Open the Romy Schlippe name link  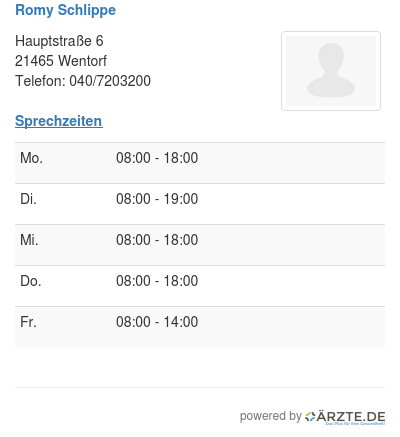click(x=65, y=10)
